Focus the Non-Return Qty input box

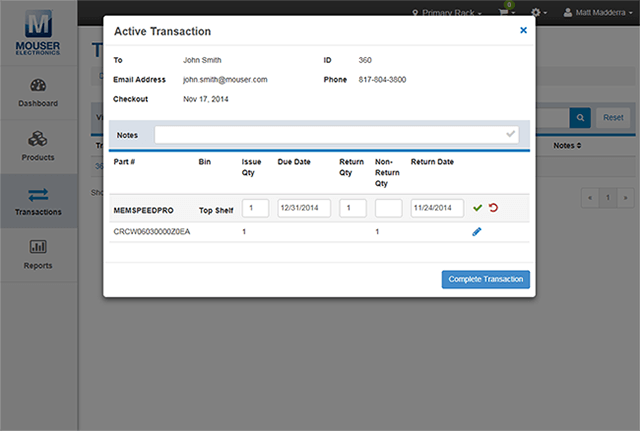click(x=388, y=208)
